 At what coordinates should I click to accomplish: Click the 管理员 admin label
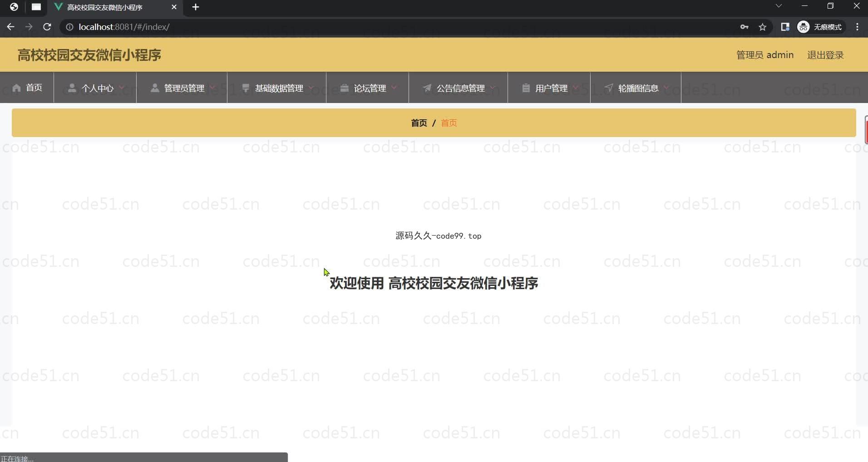(765, 55)
